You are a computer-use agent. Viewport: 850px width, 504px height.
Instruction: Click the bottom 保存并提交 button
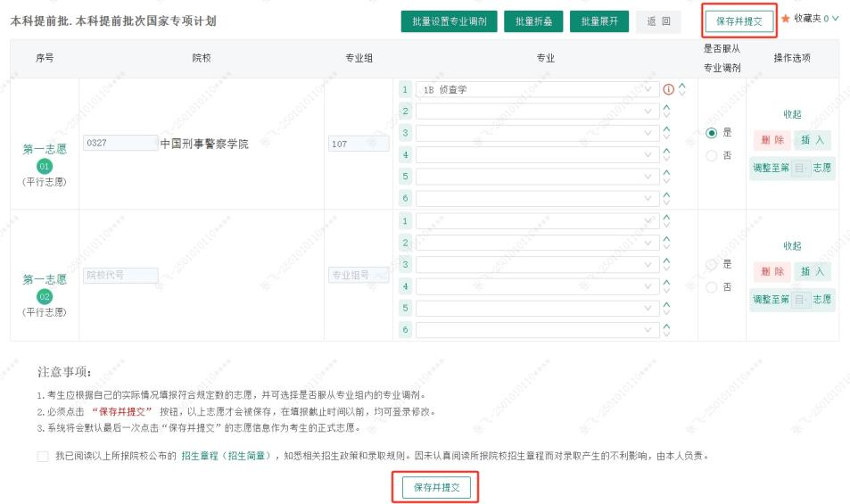[x=436, y=487]
